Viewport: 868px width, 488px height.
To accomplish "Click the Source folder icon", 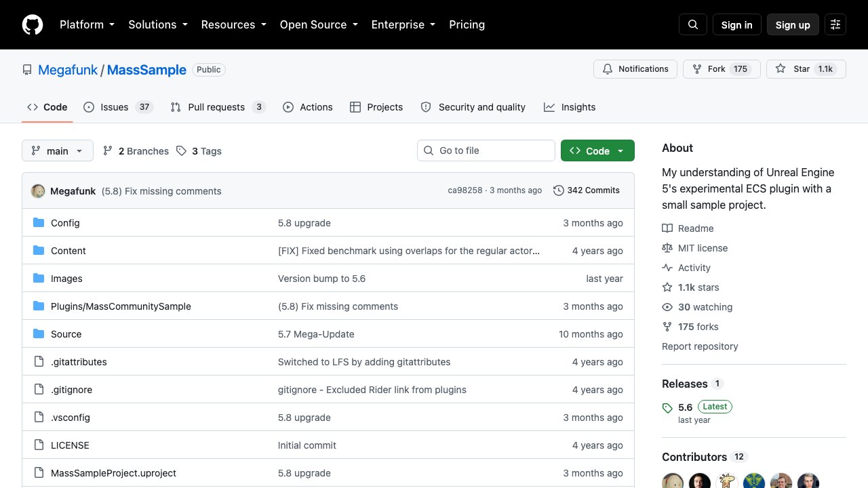I will 39,334.
